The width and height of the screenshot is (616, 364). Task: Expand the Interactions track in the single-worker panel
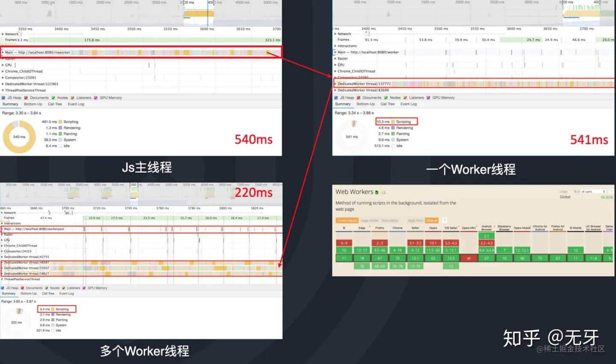(x=335, y=46)
